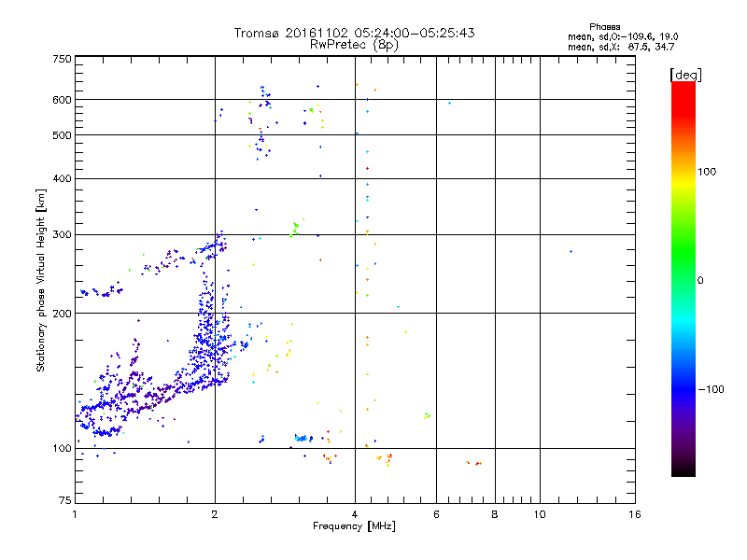The width and height of the screenshot is (747, 560).
Task: Click the x-axis tick label '10'
Action: [x=540, y=514]
